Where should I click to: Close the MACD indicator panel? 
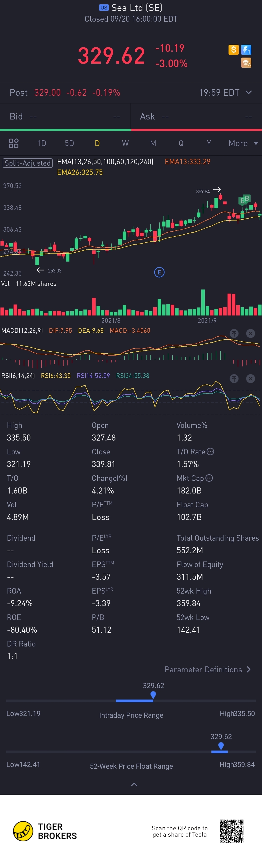(251, 333)
